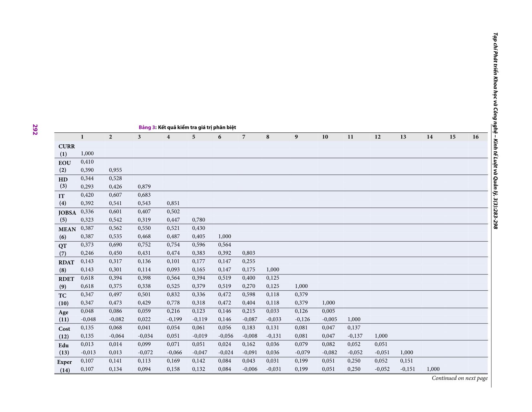Select row label RDAT (8)
Screen dimensions: 532x412
click(x=66, y=266)
